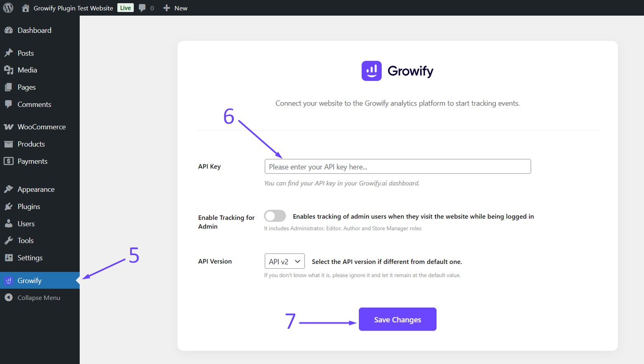
Task: Open the comments bubble icon in admin bar
Action: pyautogui.click(x=142, y=8)
